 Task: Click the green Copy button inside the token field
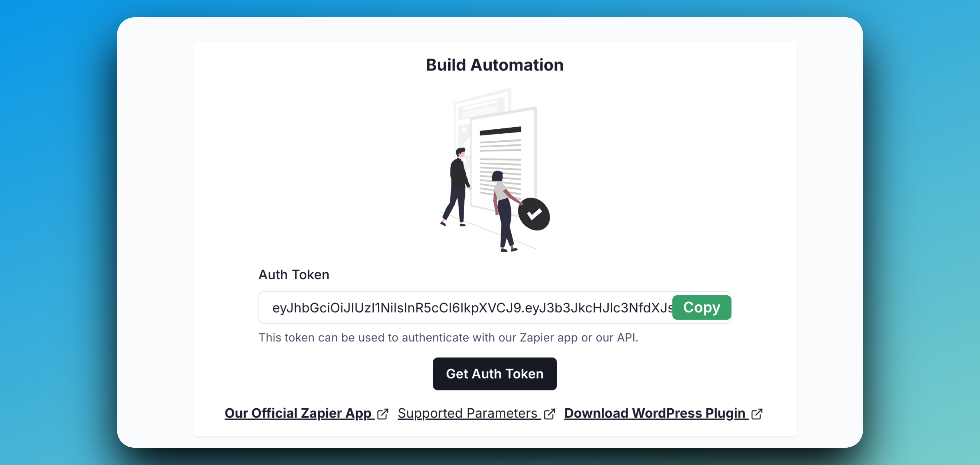701,308
